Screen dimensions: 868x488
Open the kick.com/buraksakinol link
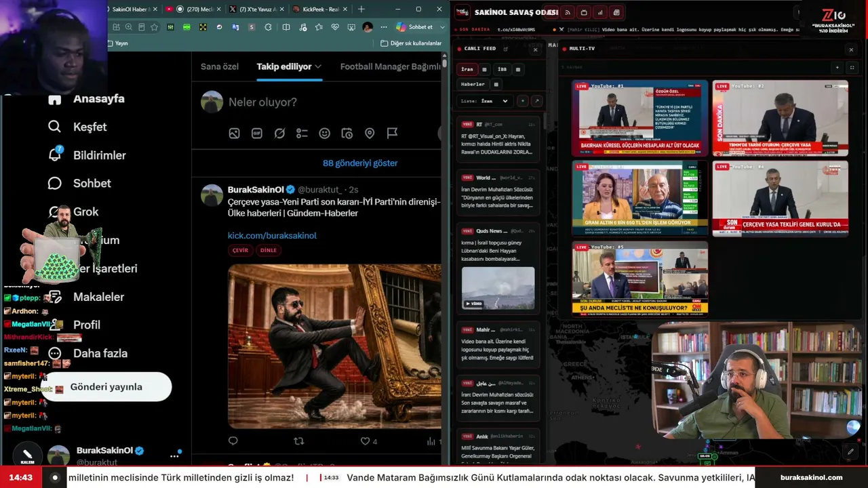point(272,235)
